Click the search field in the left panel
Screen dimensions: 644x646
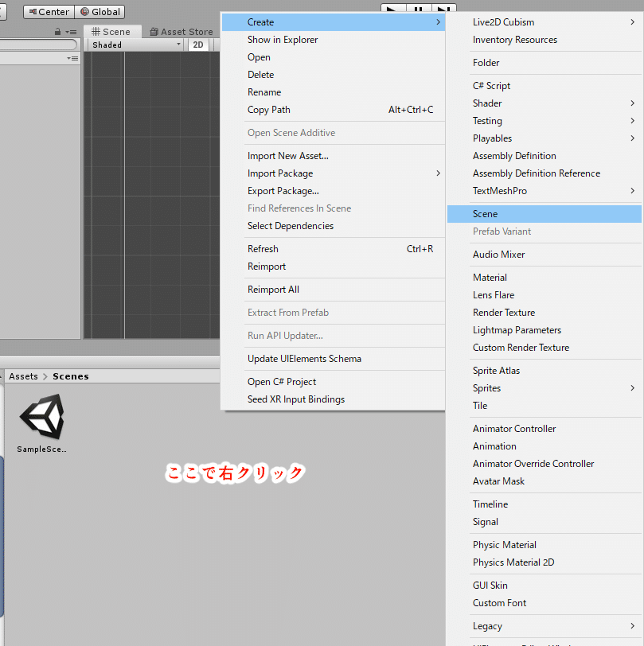(x=38, y=45)
